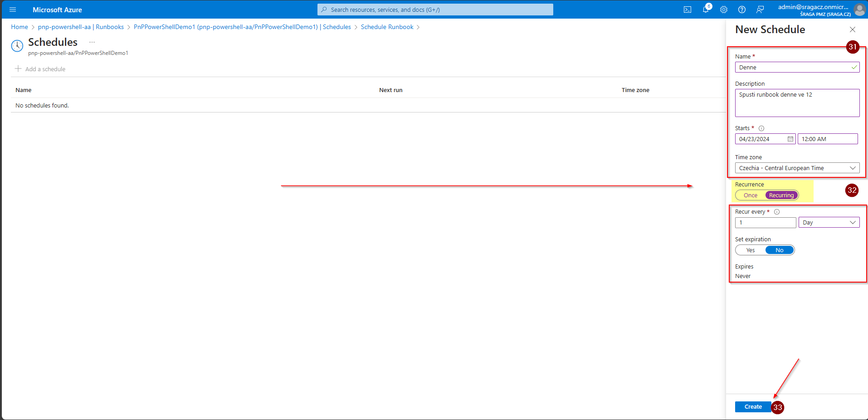Open the Starts date calendar picker
The height and width of the screenshot is (420, 868).
tap(790, 139)
